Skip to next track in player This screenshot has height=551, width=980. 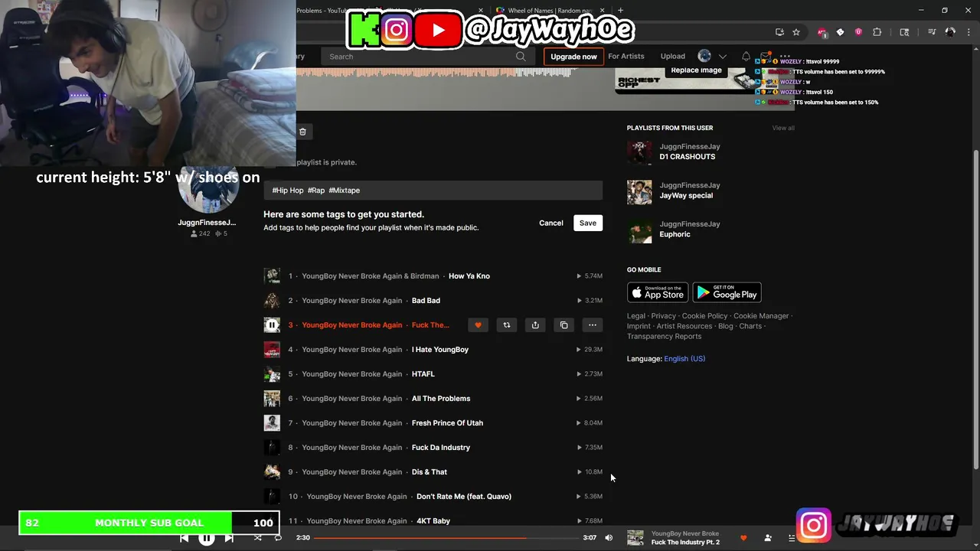coord(229,538)
